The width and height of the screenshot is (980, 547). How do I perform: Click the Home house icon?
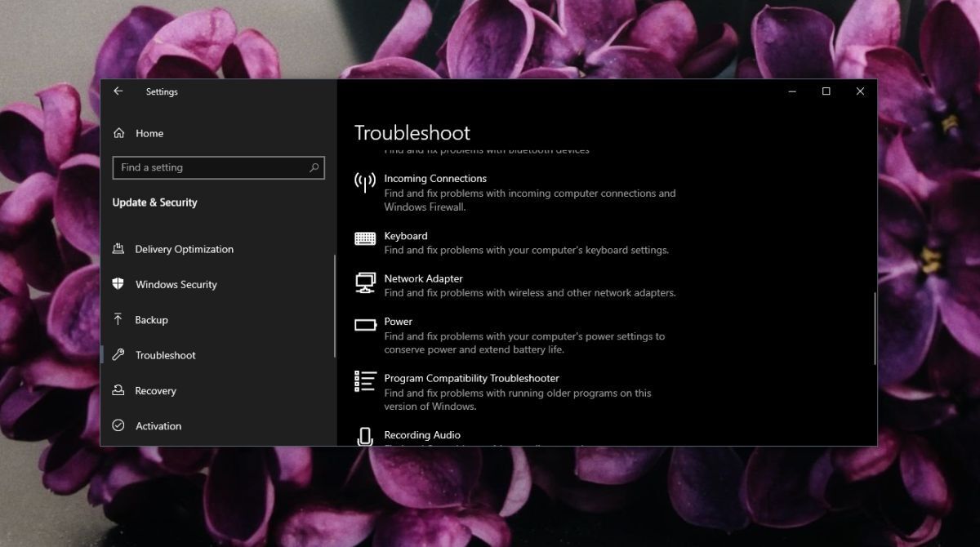tap(119, 133)
